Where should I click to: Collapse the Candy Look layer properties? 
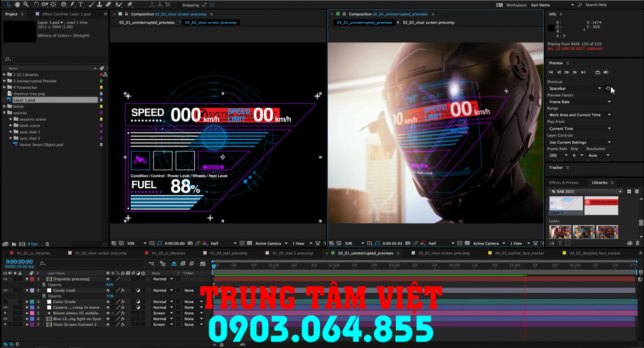tap(27, 290)
